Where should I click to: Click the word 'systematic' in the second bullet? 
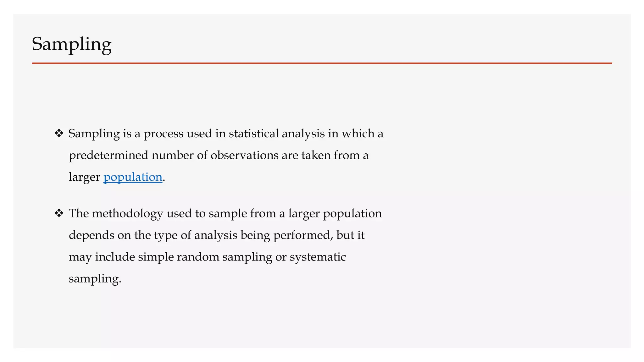click(x=318, y=257)
